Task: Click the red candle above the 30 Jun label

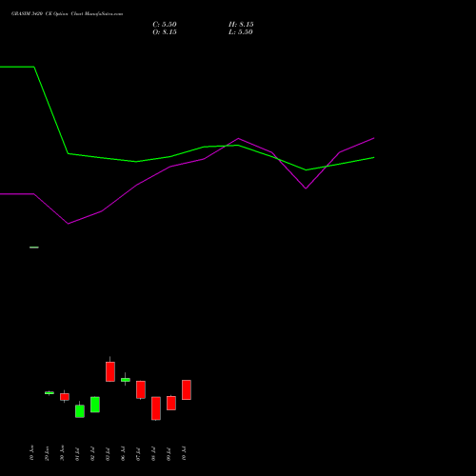Action: click(x=65, y=397)
